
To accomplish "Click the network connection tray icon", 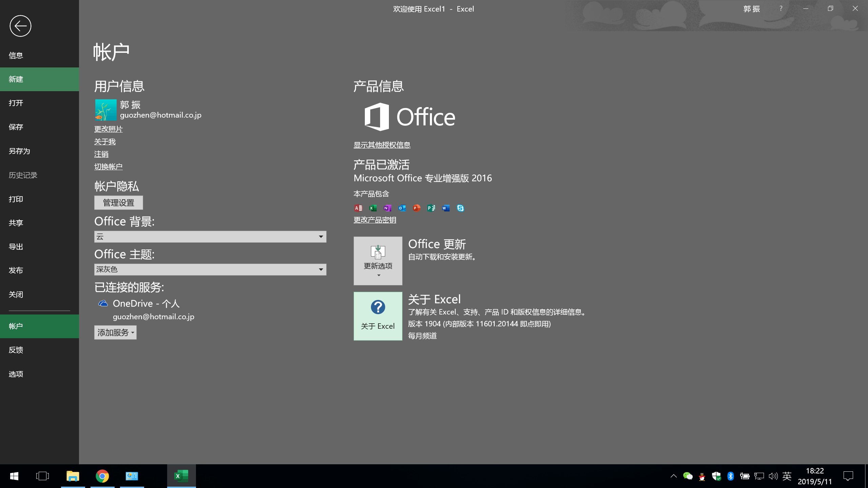I will tap(759, 476).
